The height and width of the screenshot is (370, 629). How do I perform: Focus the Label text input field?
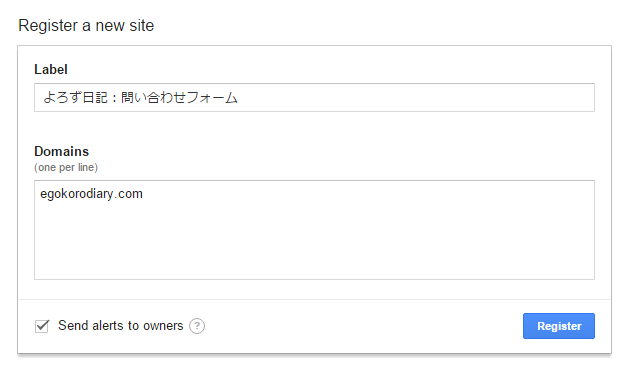[314, 98]
